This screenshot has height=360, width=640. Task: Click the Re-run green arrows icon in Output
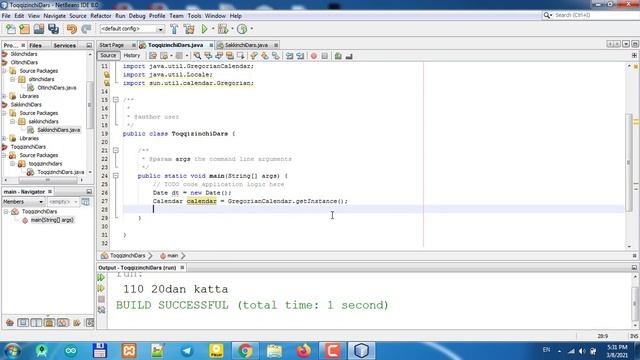(101, 278)
